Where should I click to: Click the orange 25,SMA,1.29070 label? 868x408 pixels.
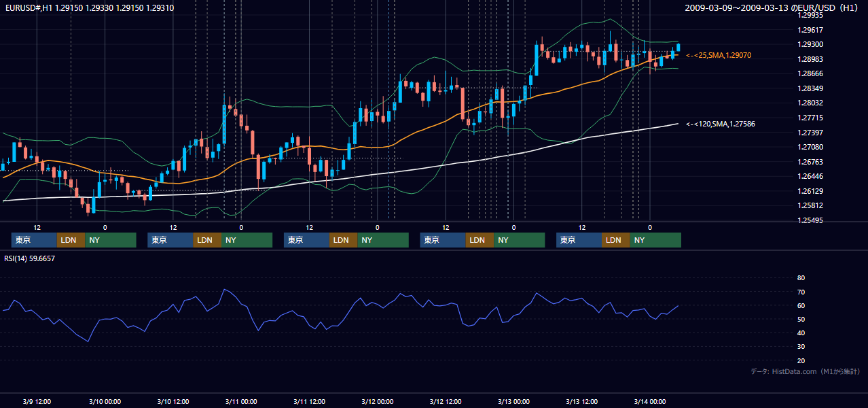pyautogui.click(x=719, y=55)
